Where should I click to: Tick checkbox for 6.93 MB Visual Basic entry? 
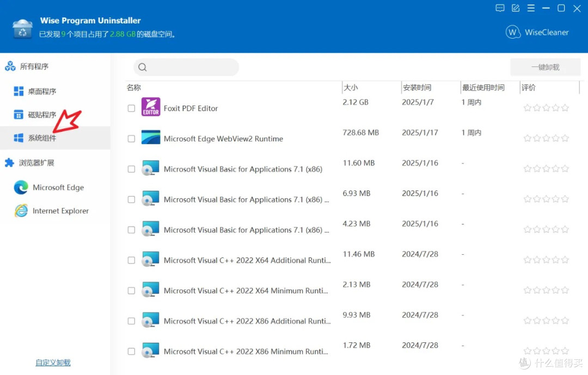131,200
